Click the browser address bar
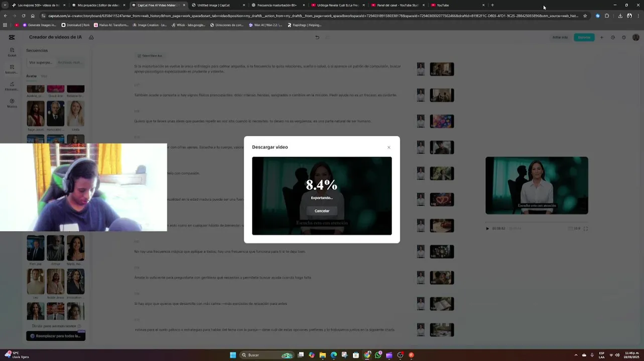Viewport: 644px width, 361px height. click(x=313, y=16)
